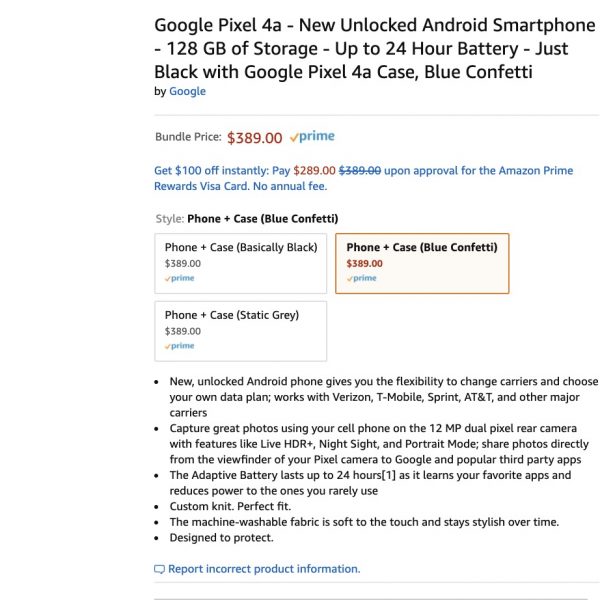Click the speech bubble report icon
Screen dimensions: 600x600
[x=159, y=569]
